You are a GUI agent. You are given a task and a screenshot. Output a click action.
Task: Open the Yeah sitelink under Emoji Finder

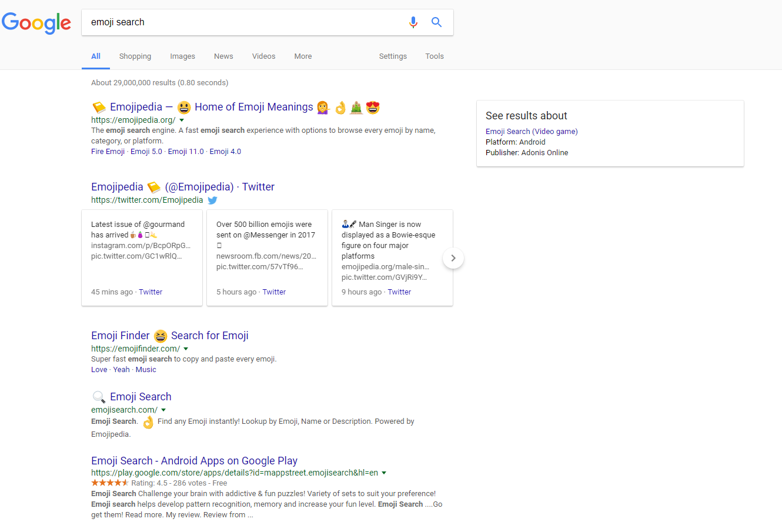click(x=121, y=370)
